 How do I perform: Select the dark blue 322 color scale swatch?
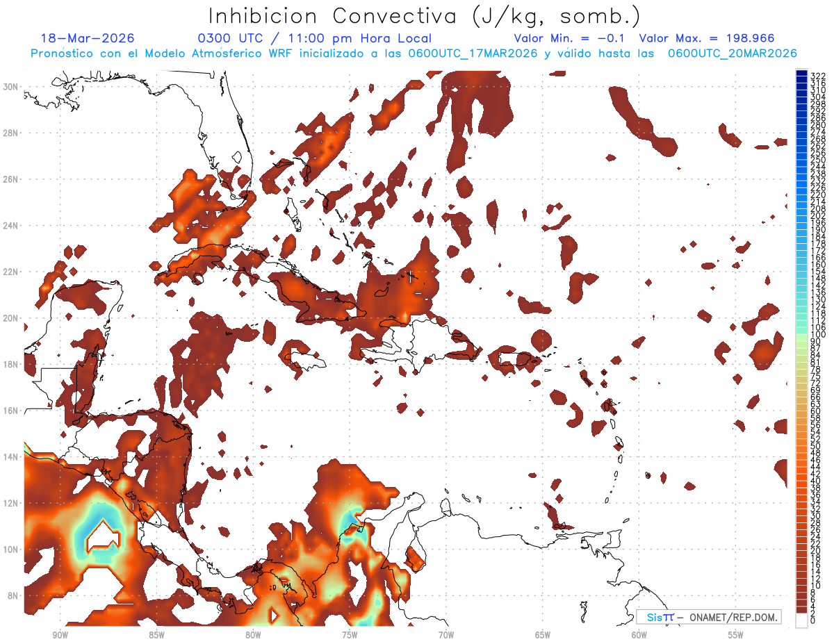coord(801,73)
